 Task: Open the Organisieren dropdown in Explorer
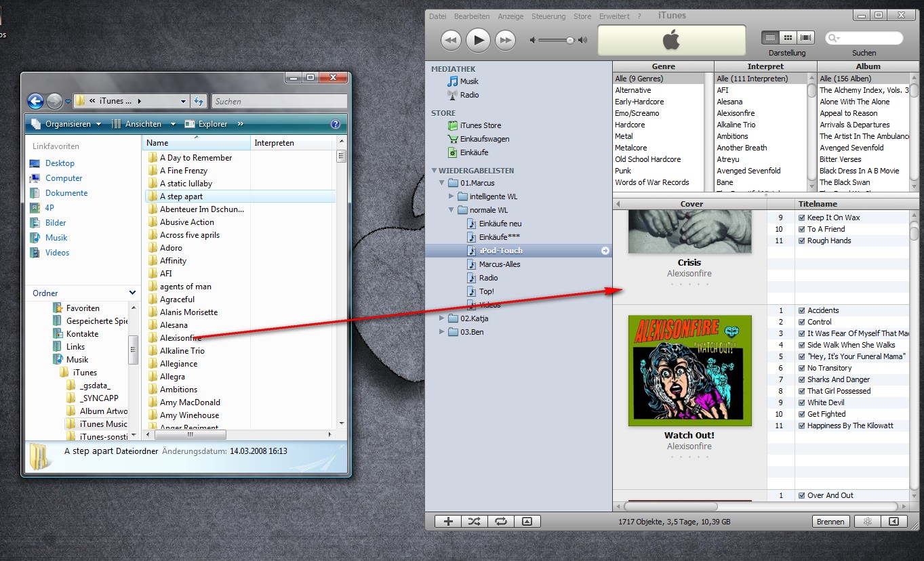66,124
